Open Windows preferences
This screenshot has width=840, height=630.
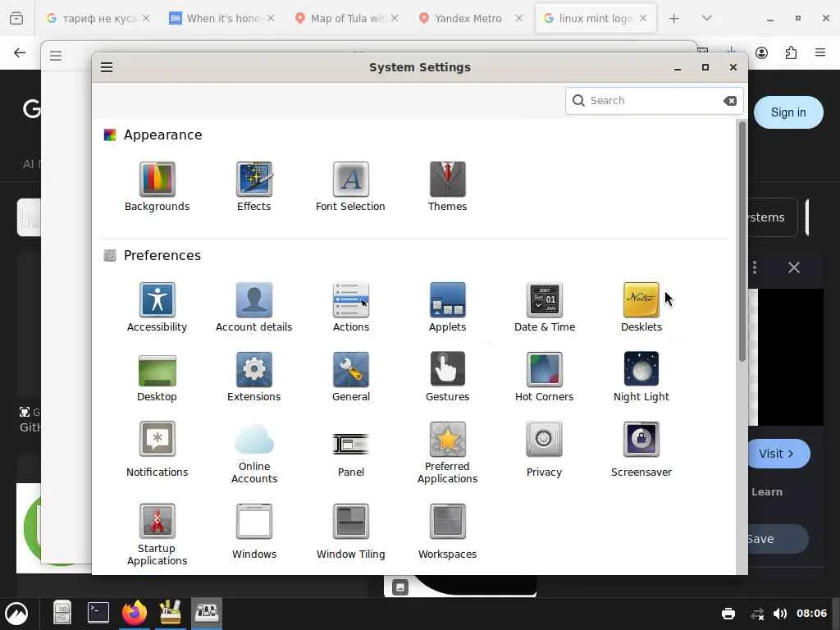click(254, 532)
